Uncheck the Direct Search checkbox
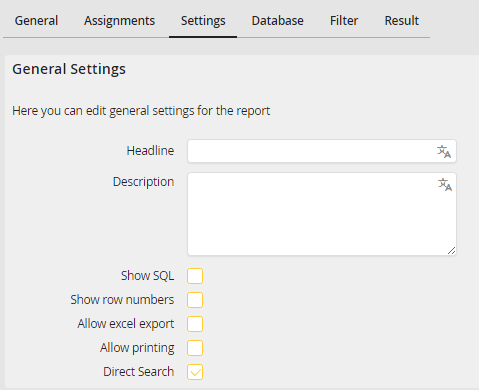 [x=195, y=372]
